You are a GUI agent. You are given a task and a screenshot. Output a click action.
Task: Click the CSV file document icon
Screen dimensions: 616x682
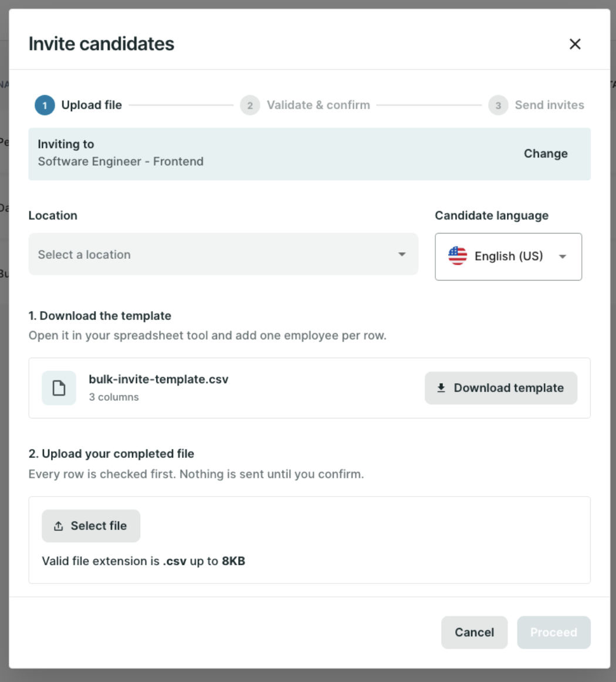pos(59,388)
